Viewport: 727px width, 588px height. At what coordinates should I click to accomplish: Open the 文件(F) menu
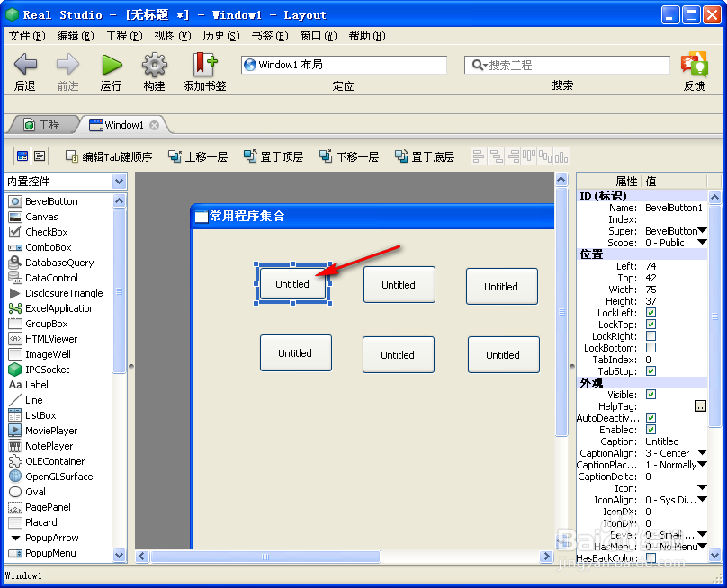(x=27, y=36)
